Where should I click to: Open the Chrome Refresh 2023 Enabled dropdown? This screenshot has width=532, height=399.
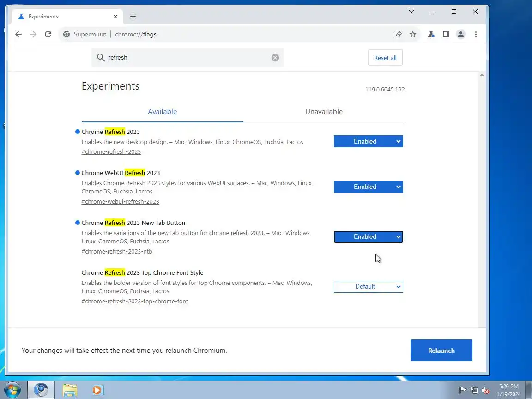pyautogui.click(x=368, y=141)
